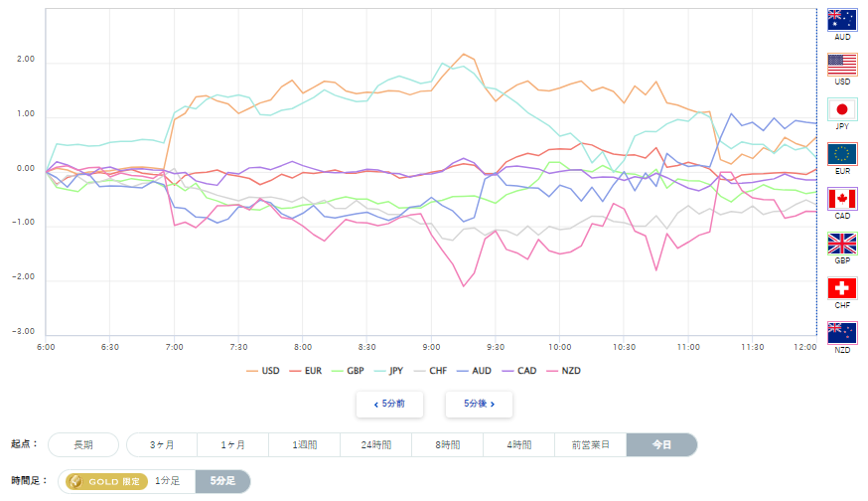The height and width of the screenshot is (501, 868).
Task: Select the 3ヶ月 starting point
Action: pos(162,445)
